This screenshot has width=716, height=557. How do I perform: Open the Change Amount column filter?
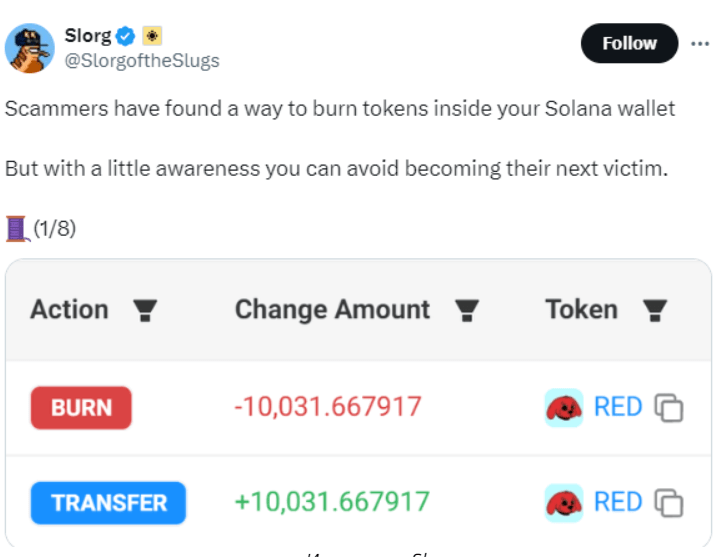point(467,310)
